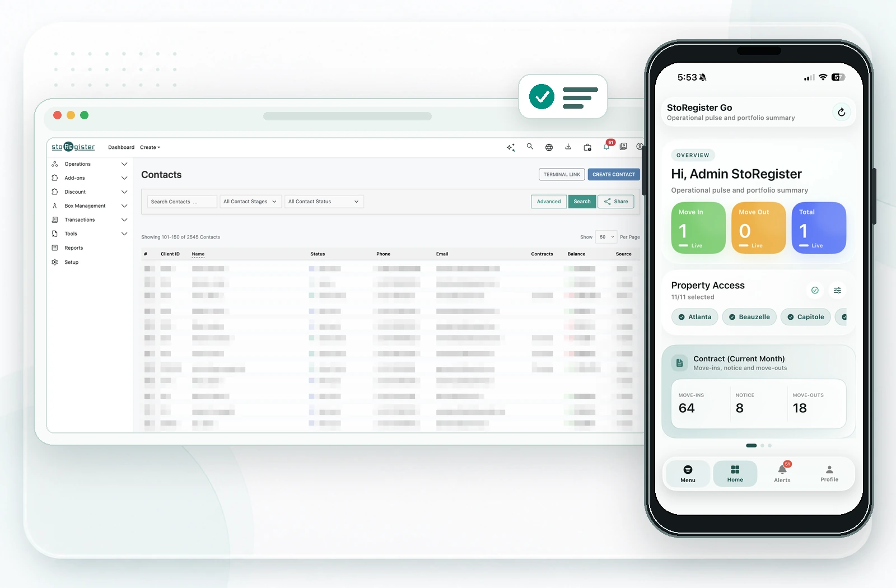Click the photo gallery icon in top bar
Image resolution: width=896 pixels, height=588 pixels.
623,147
